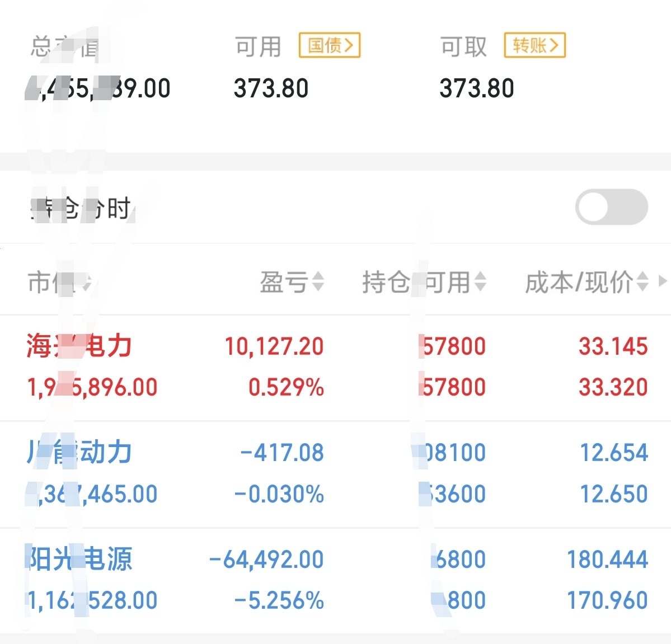
Task: Sort by 持仓/可用 column arrows
Action: tap(480, 281)
